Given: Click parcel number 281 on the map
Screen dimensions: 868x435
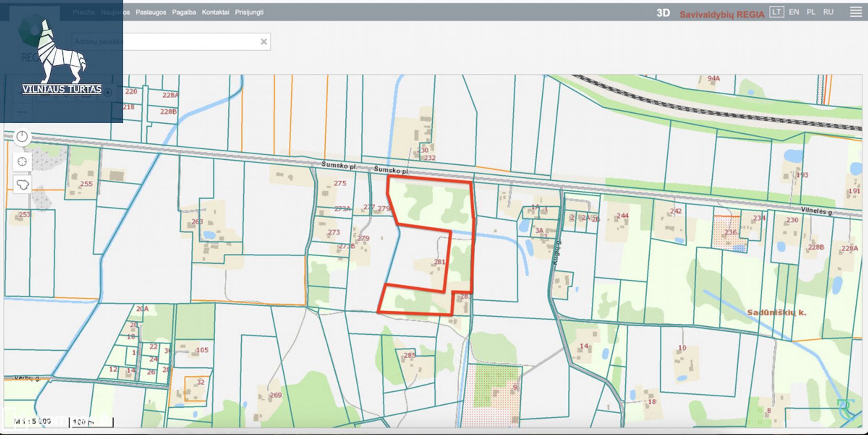Looking at the screenshot, I should click(439, 262).
